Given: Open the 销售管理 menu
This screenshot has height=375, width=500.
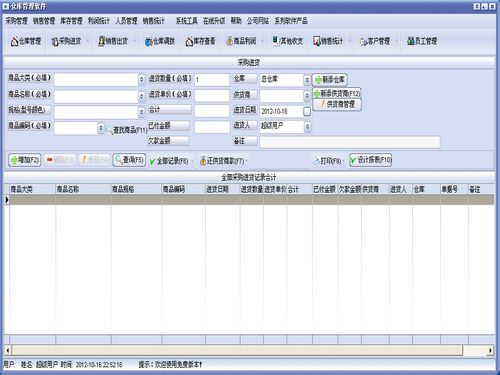Looking at the screenshot, I should point(44,21).
